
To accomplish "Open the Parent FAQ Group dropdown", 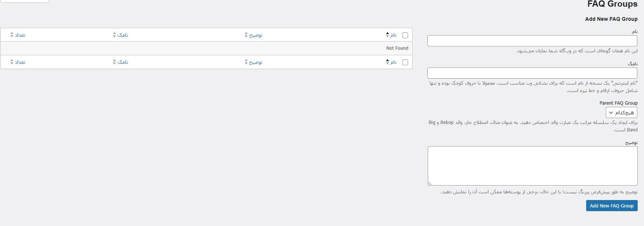I will (621, 112).
